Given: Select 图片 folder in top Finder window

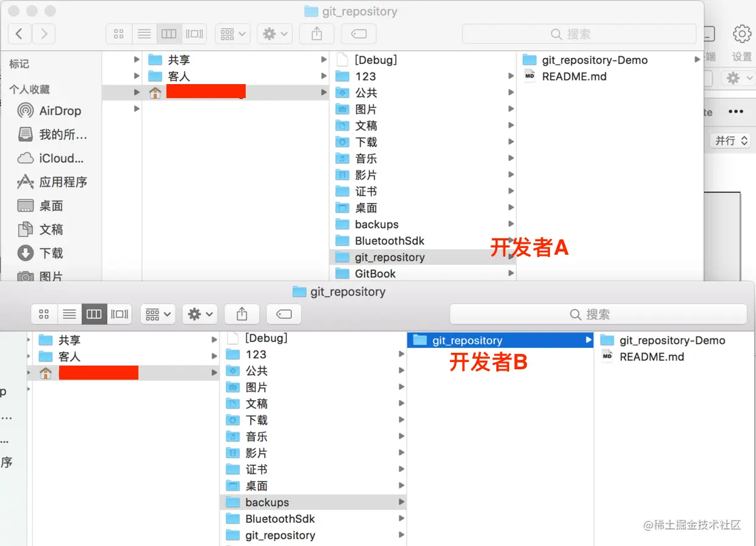Looking at the screenshot, I should (423, 109).
